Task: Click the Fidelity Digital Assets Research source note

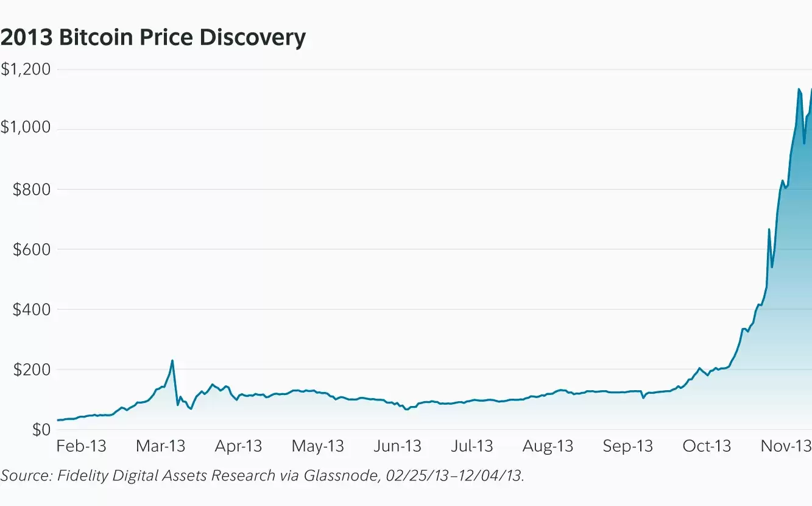Action: point(262,476)
